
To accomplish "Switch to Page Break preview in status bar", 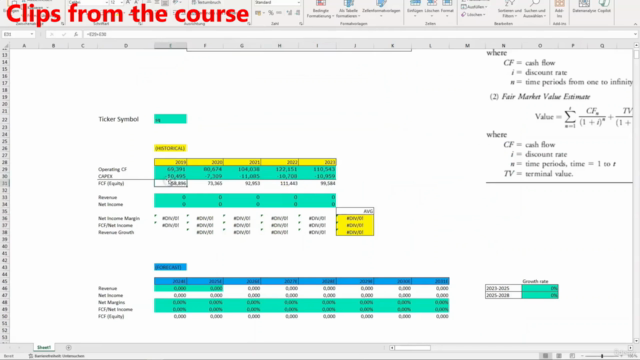I will tap(572, 356).
